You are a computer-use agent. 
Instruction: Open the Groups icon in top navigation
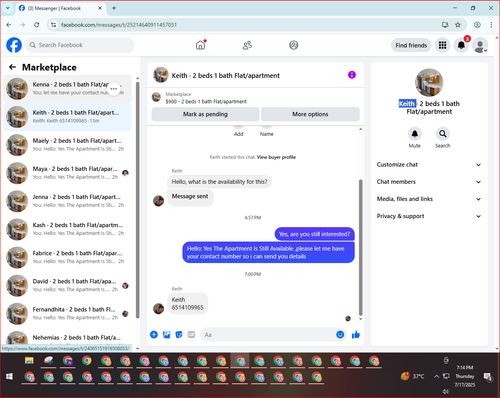coord(294,45)
